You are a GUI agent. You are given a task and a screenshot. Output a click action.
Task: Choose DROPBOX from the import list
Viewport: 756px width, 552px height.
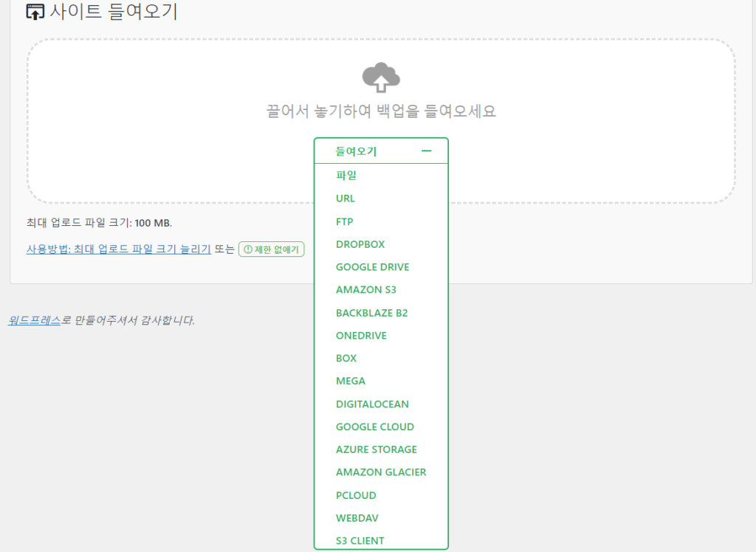360,244
